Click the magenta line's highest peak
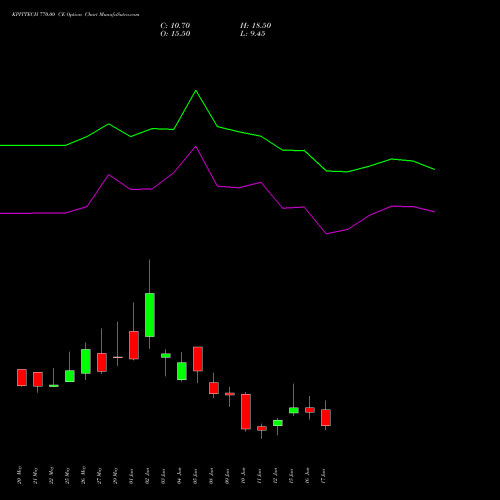Screen dimensions: 500x500 coord(196,147)
